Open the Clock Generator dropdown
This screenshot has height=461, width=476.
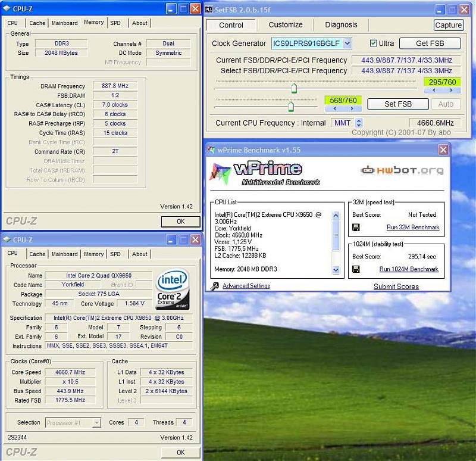[x=347, y=43]
